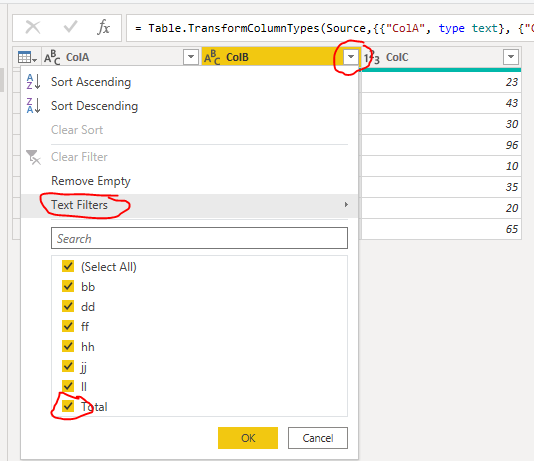Click the Clear Filter funnel icon
The image size is (534, 461).
coord(33,157)
